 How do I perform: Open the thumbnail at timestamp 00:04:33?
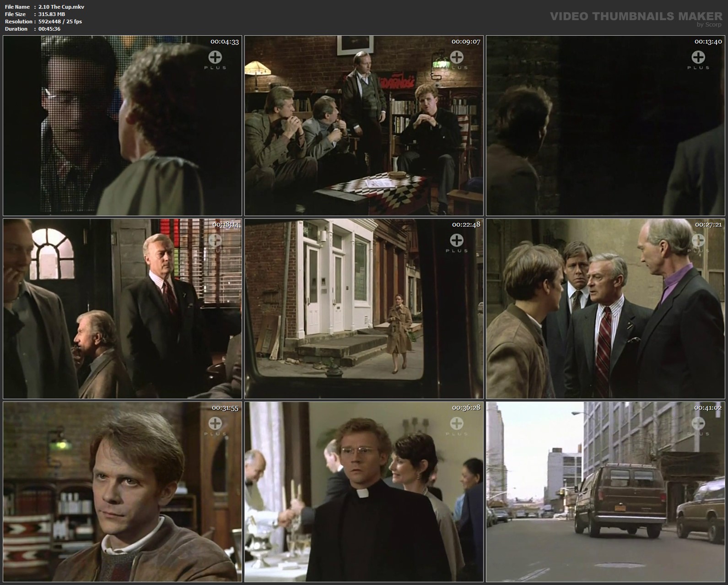122,125
